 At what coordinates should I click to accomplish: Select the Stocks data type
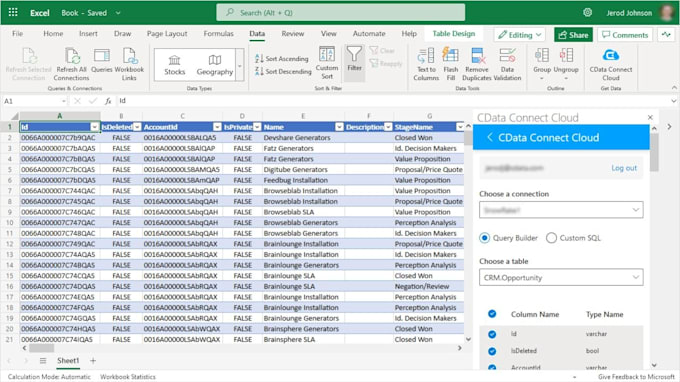(x=174, y=65)
